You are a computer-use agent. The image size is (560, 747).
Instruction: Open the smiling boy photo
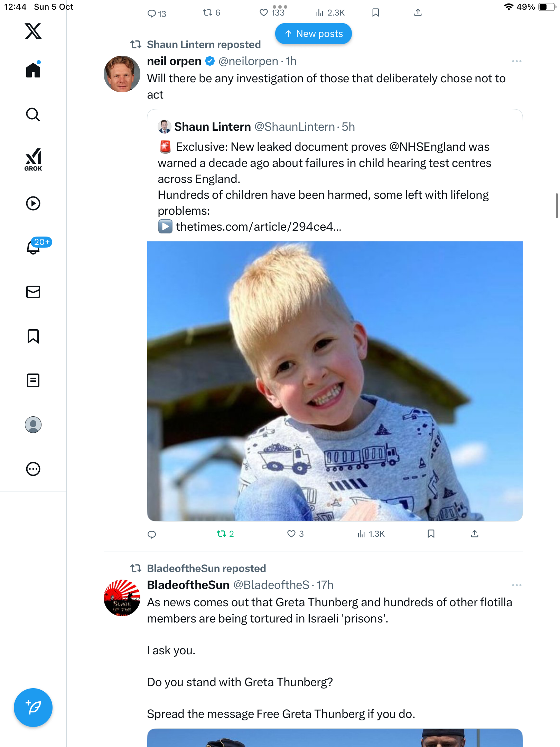[335, 381]
